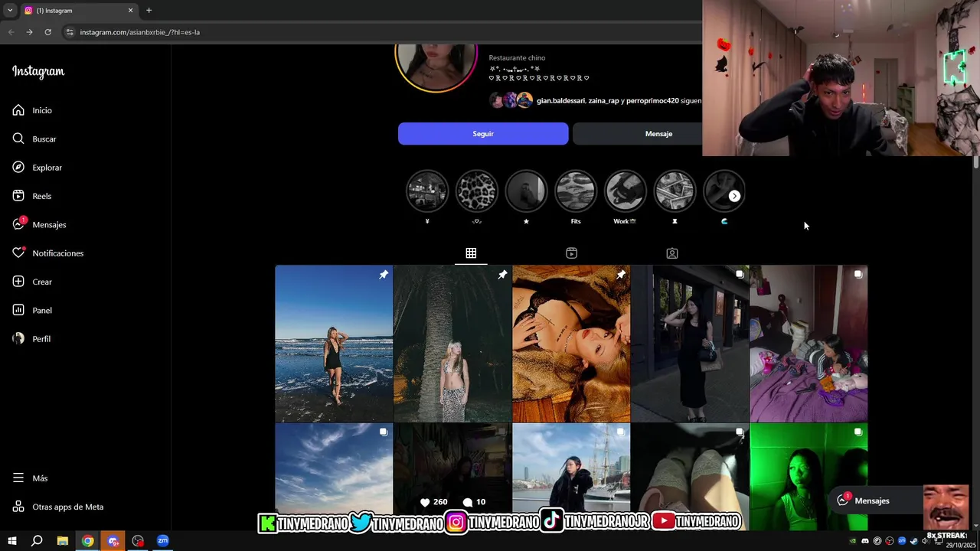This screenshot has width=980, height=551.
Task: Open the black dress street post
Action: (690, 344)
